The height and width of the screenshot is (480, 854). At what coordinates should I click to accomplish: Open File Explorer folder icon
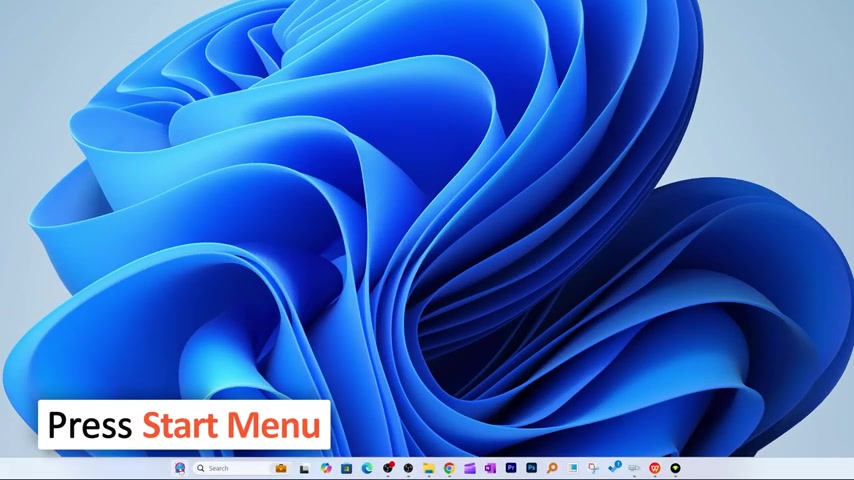[429, 468]
